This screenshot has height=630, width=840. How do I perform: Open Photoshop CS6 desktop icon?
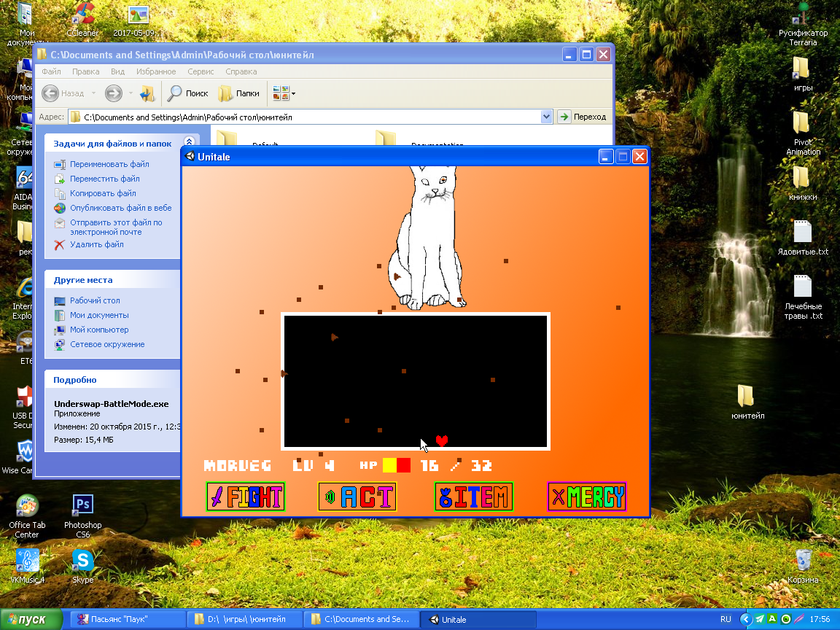point(82,516)
